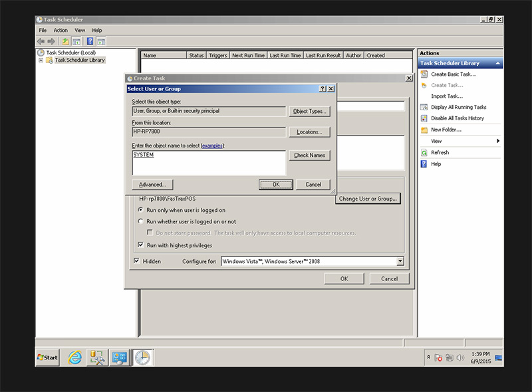Image resolution: width=532 pixels, height=392 pixels.
Task: Open the View menu in menu bar
Action: [80, 30]
